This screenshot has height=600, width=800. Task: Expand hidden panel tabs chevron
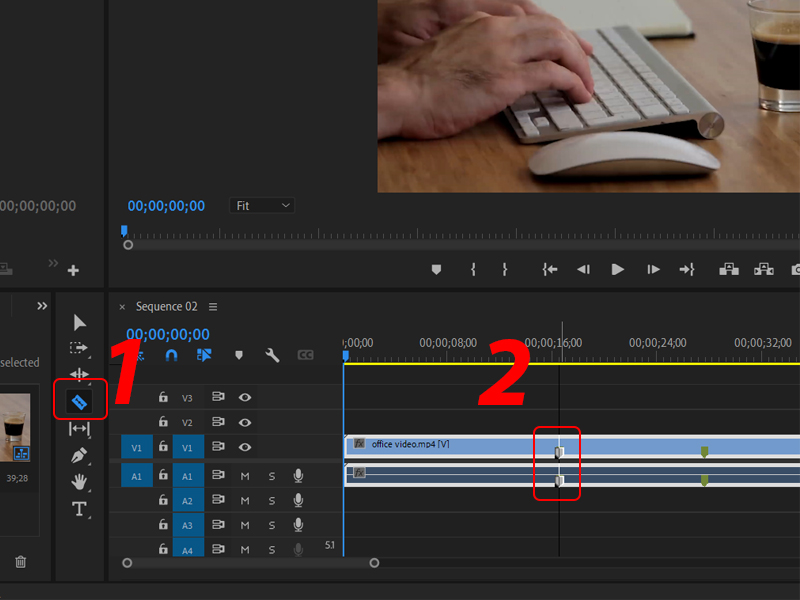(42, 306)
